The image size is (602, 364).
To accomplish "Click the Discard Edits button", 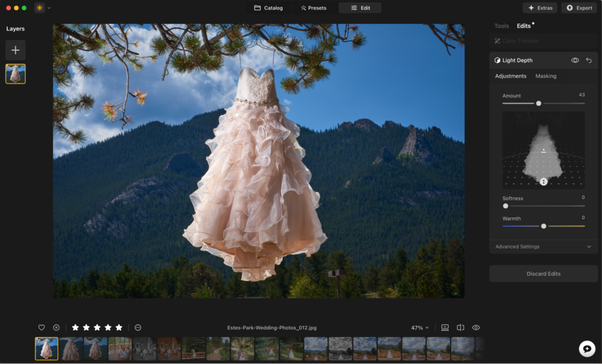I will pos(543,274).
